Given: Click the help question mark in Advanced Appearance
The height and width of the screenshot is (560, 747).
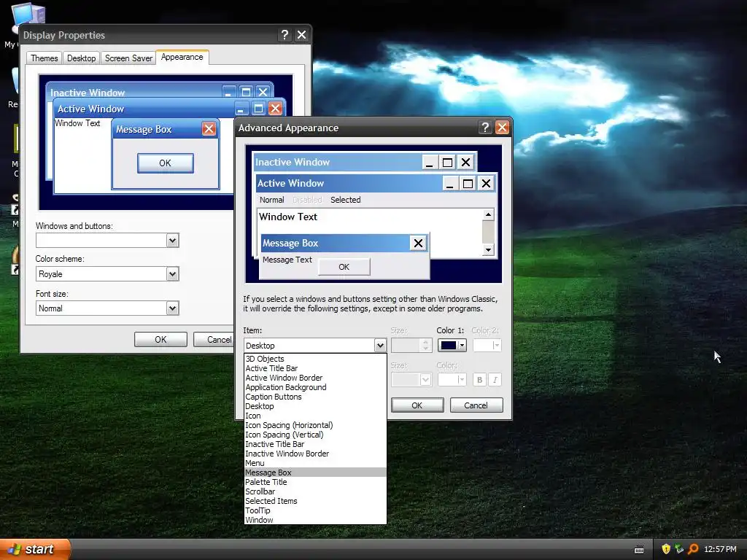Looking at the screenshot, I should (485, 128).
